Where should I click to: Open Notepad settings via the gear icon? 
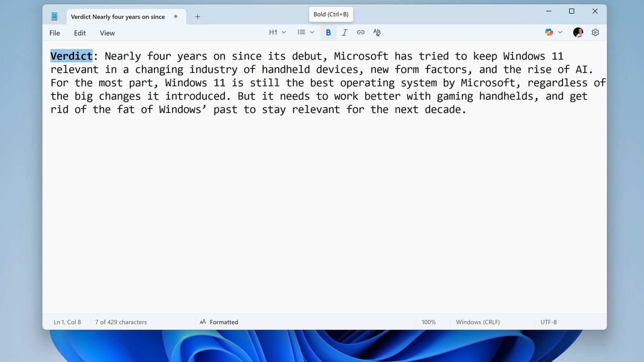click(595, 32)
